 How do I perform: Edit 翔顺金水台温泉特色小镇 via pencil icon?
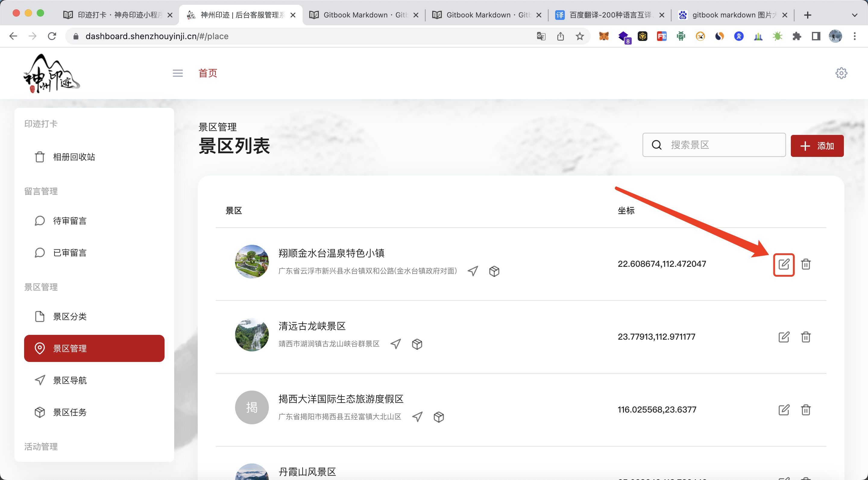pos(784,264)
